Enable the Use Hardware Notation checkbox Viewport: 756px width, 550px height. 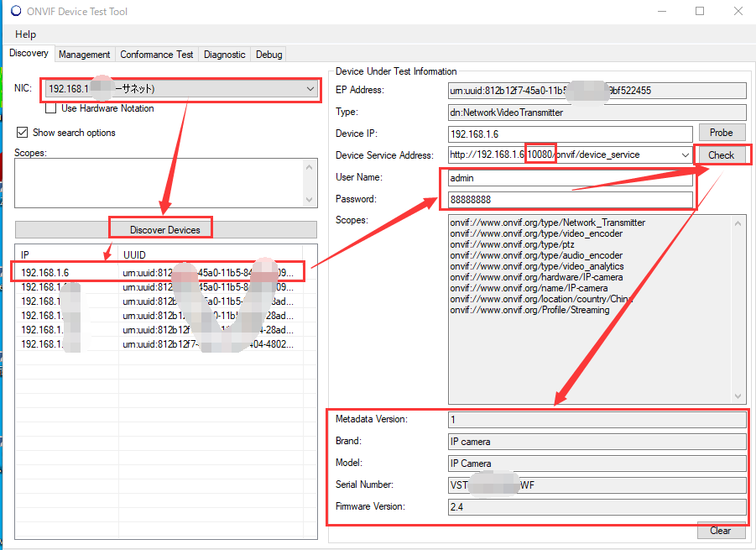50,108
